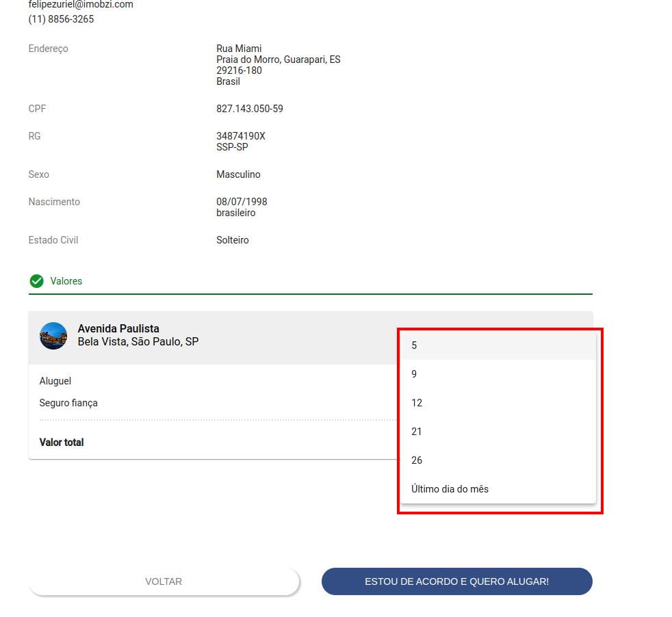672x617 pixels.
Task: Click the 'RG' field label
Action: [34, 136]
